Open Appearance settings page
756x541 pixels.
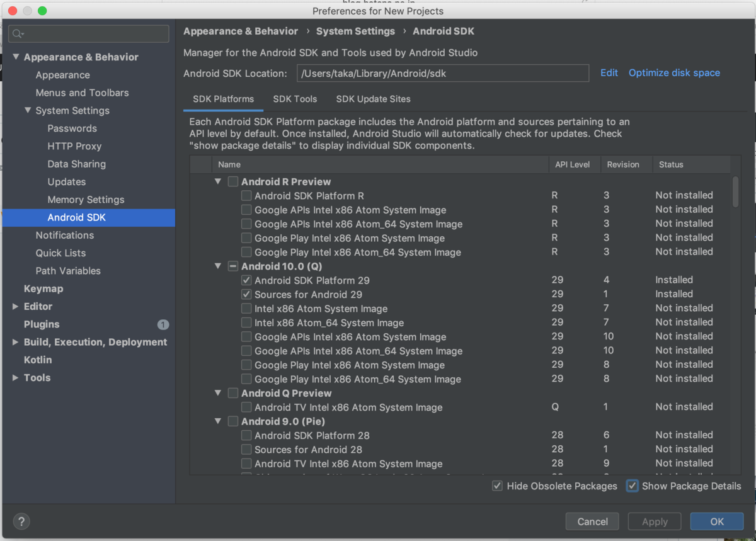tap(62, 75)
